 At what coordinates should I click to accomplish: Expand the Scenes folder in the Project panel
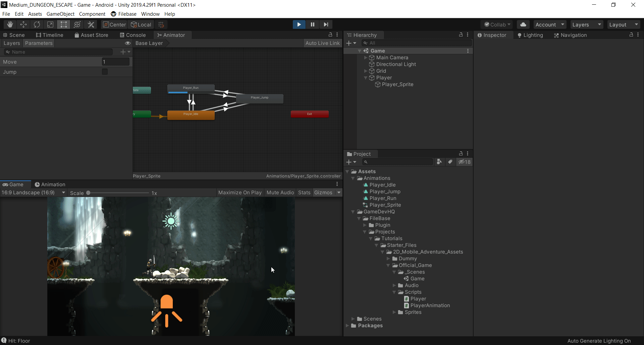pyautogui.click(x=353, y=319)
